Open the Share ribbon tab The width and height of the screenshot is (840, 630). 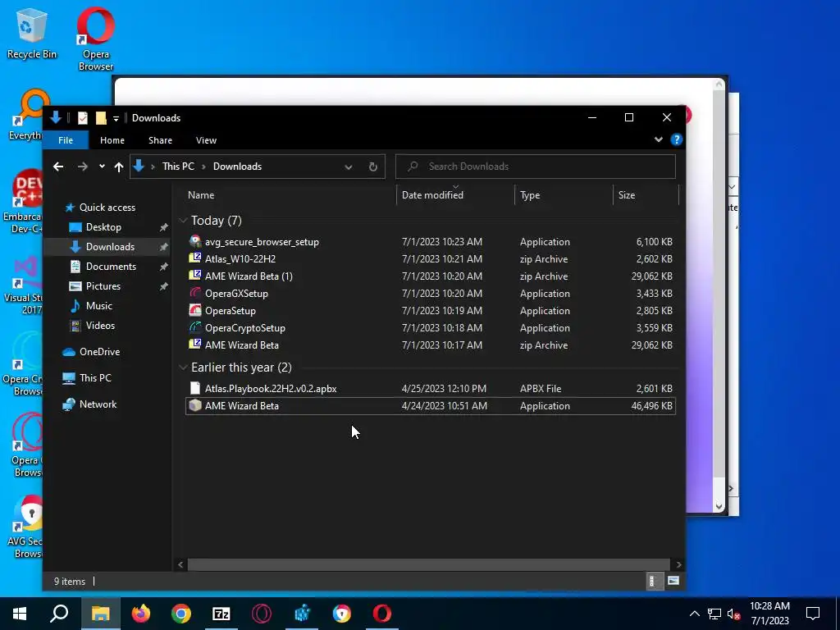[160, 140]
